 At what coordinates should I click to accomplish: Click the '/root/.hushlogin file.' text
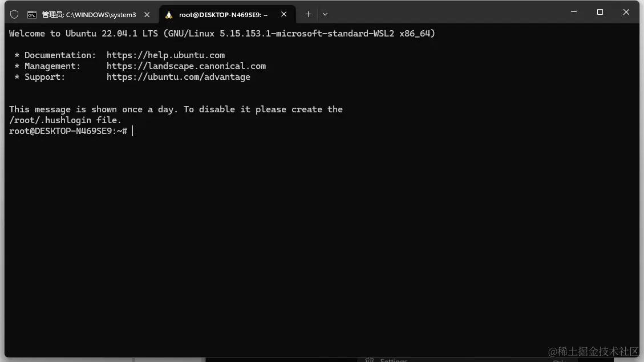click(x=65, y=120)
